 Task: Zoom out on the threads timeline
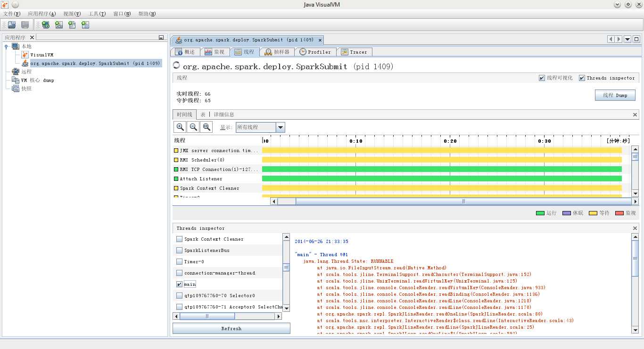point(193,127)
